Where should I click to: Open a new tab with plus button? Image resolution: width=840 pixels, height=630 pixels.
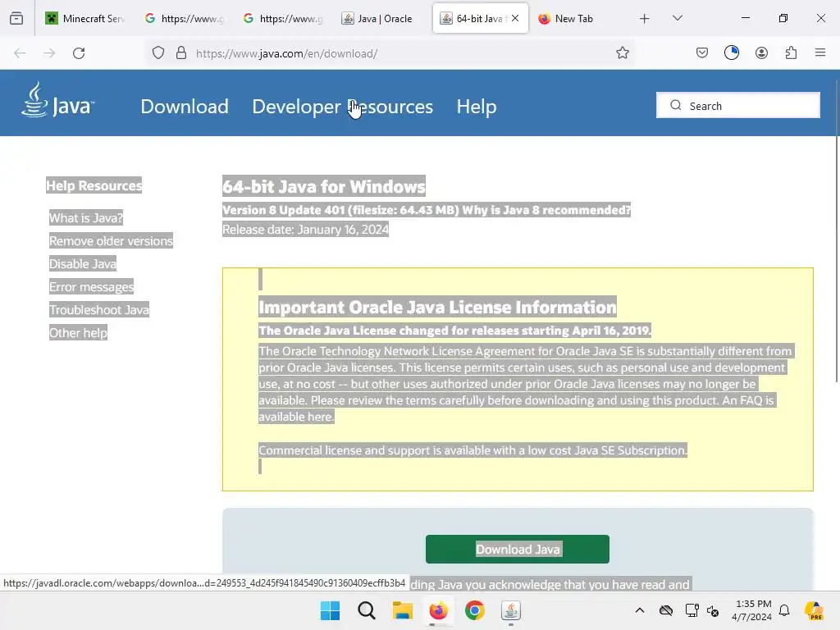point(645,19)
